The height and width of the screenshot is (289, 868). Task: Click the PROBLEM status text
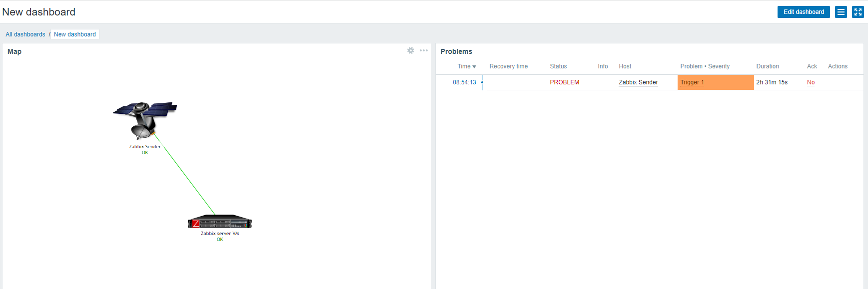565,82
